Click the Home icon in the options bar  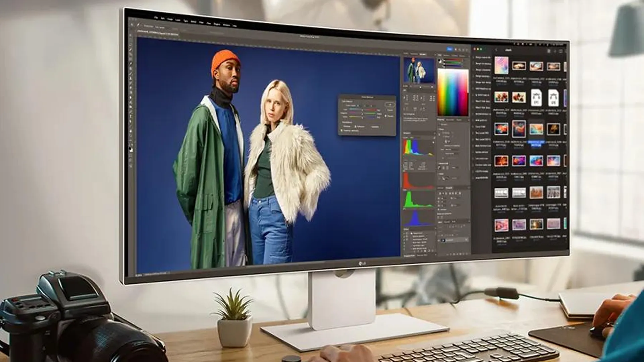pos(132,25)
